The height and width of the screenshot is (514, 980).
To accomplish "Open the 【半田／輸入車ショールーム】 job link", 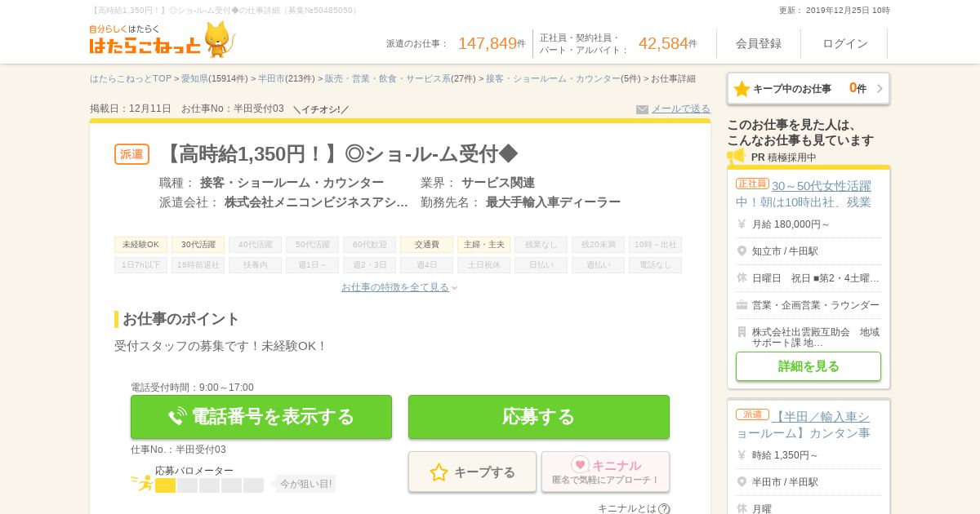I will coord(804,424).
